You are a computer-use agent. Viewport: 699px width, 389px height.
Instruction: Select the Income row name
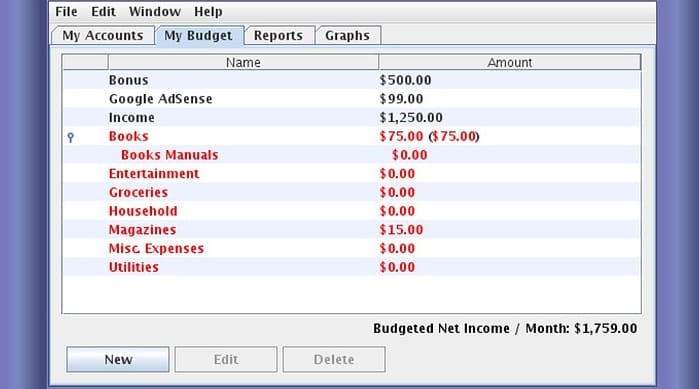tap(132, 118)
